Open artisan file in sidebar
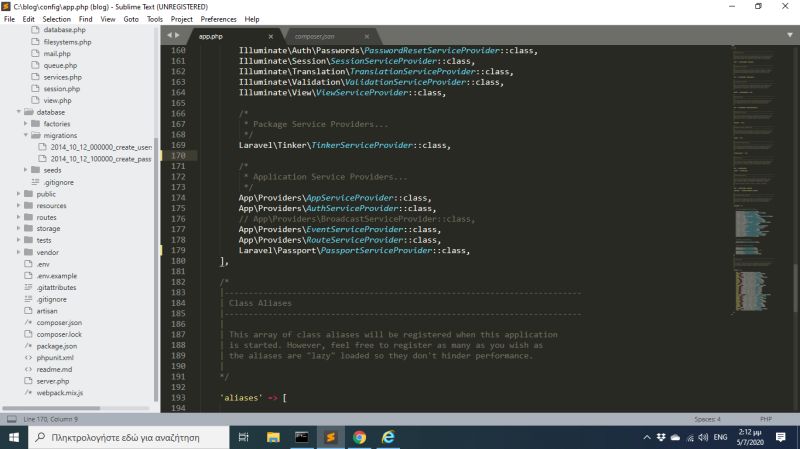800x449 pixels. coord(47,311)
